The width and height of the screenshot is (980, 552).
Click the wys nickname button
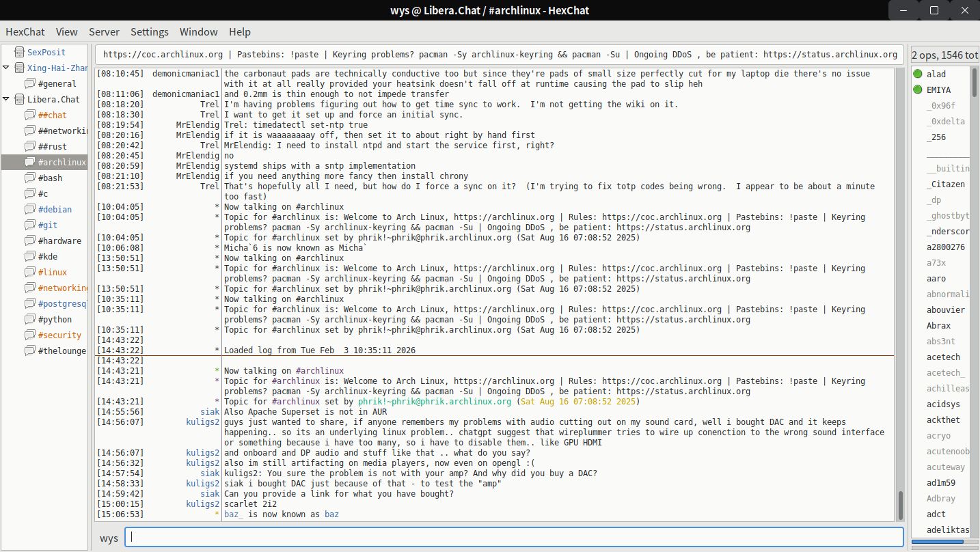click(109, 538)
